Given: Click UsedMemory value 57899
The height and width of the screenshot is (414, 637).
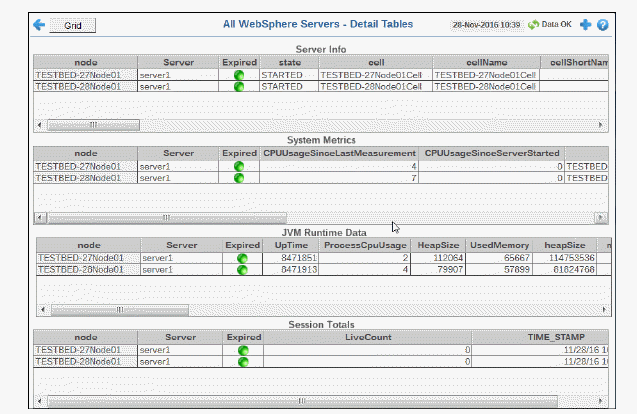Looking at the screenshot, I should tap(517, 270).
